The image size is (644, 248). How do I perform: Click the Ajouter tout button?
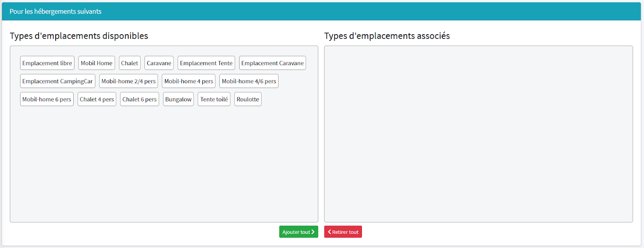coord(298,232)
